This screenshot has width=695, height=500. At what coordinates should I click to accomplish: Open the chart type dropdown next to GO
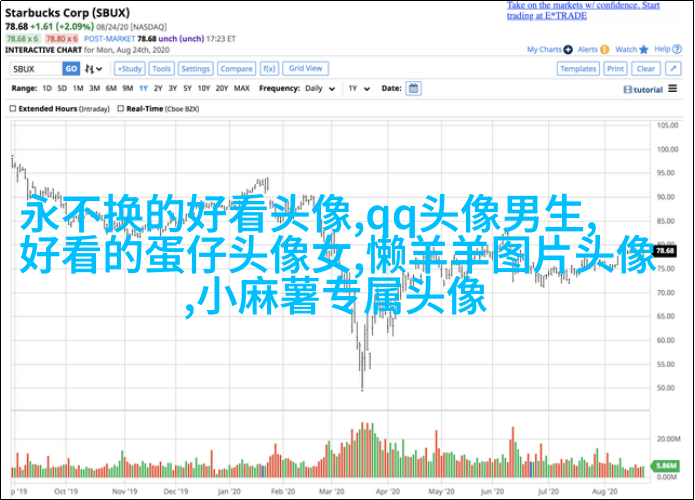94,69
